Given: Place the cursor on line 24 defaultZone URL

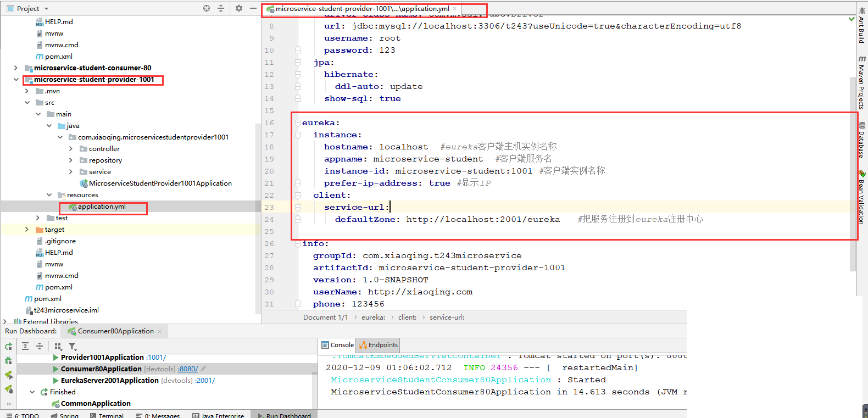Looking at the screenshot, I should click(483, 219).
